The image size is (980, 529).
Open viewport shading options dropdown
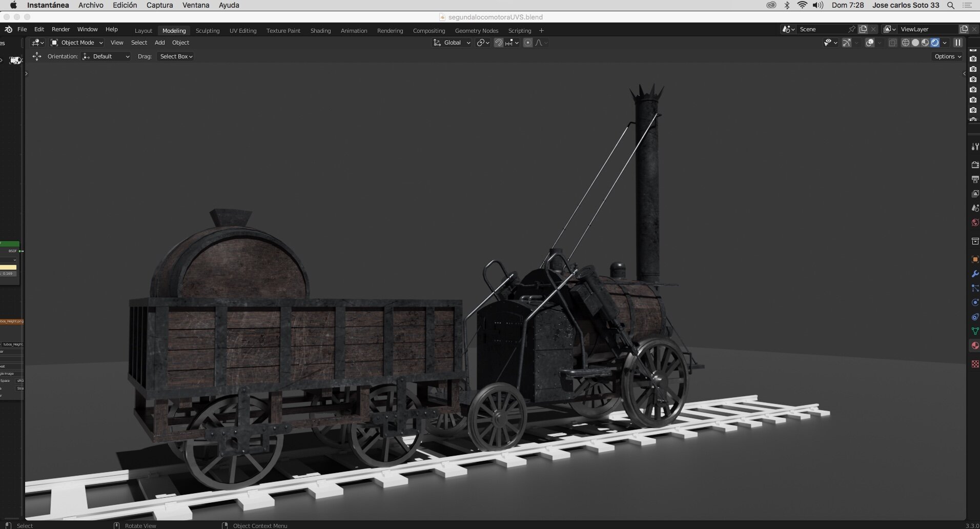pos(945,43)
